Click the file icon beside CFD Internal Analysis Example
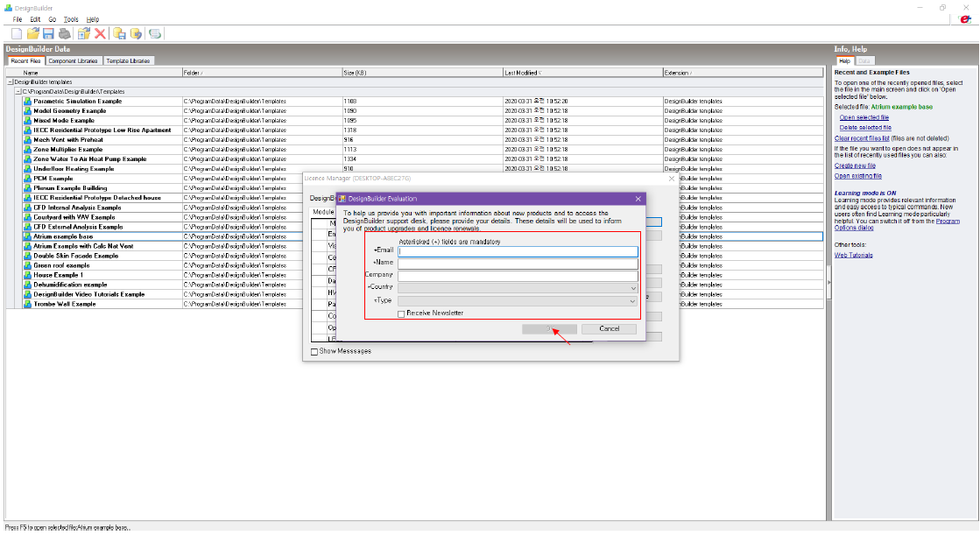Image resolution: width=980 pixels, height=535 pixels. 27,208
